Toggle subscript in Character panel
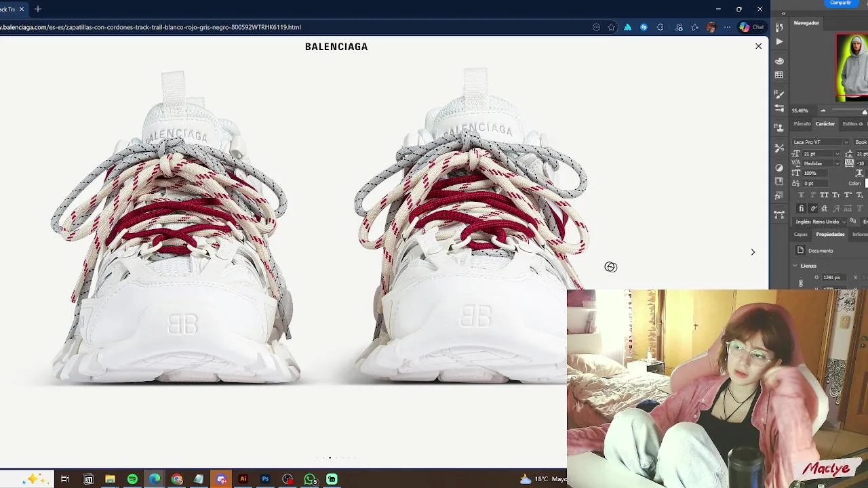 tap(860, 195)
